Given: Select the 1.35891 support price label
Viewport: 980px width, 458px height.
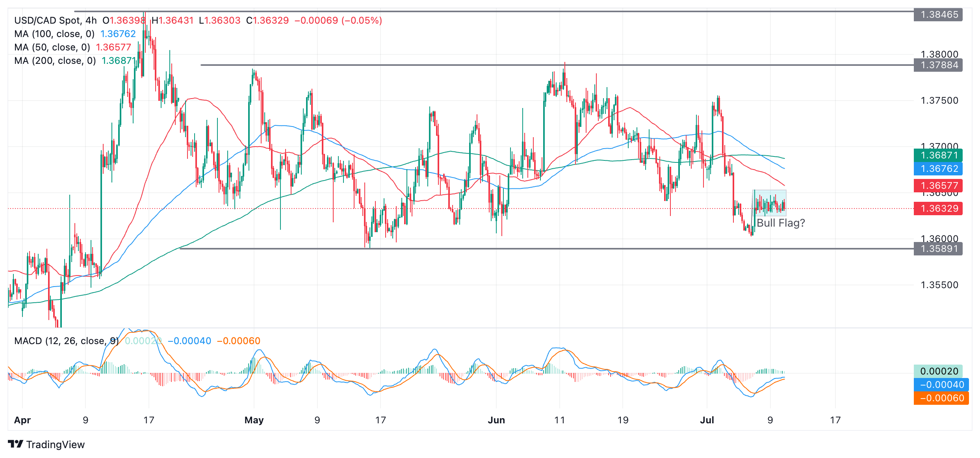Looking at the screenshot, I should click(x=939, y=249).
